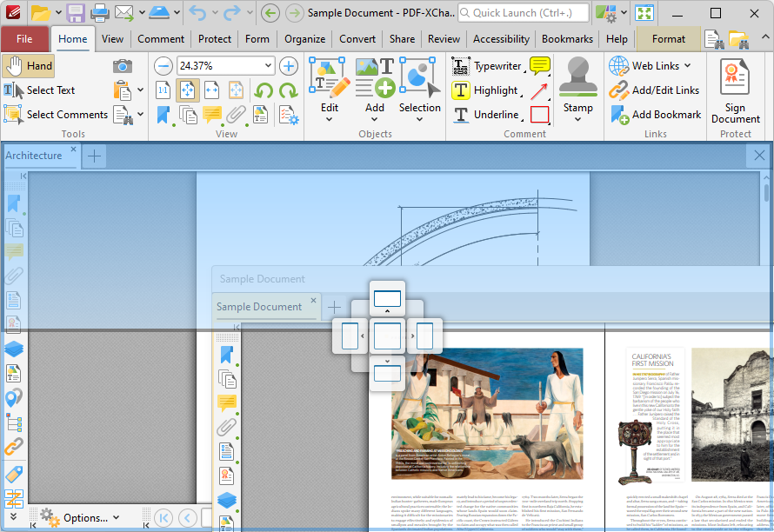Viewport: 774px width, 532px height.
Task: Select the Typewriter tool
Action: pyautogui.click(x=487, y=66)
